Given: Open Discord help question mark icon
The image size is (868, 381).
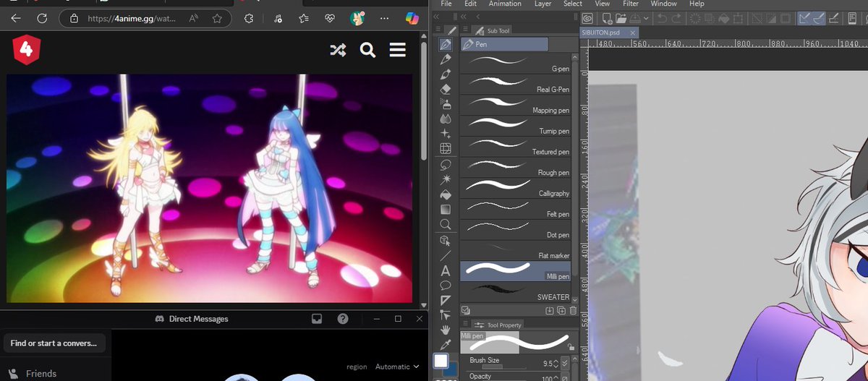Looking at the screenshot, I should pyautogui.click(x=343, y=319).
